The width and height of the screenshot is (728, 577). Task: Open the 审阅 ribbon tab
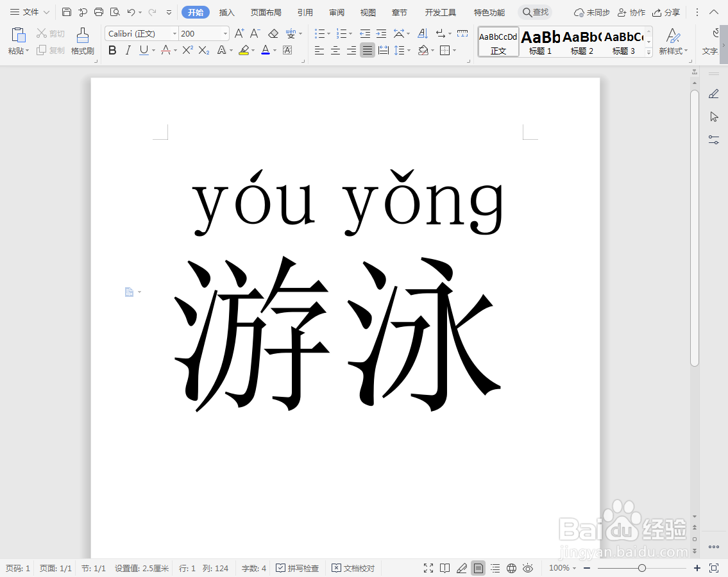[x=336, y=12]
